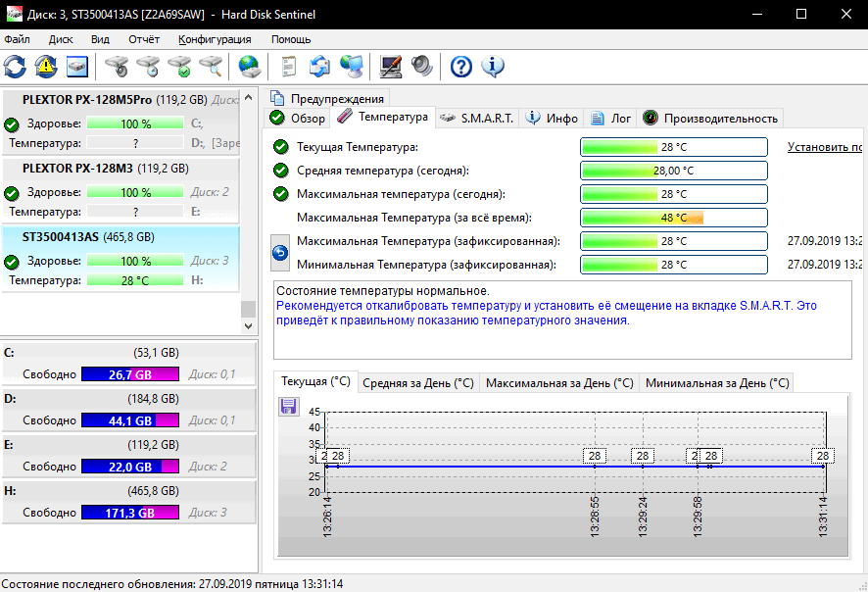Screen dimensions: 868x592
Task: Click the blue calibration recommendation text
Action: click(547, 313)
